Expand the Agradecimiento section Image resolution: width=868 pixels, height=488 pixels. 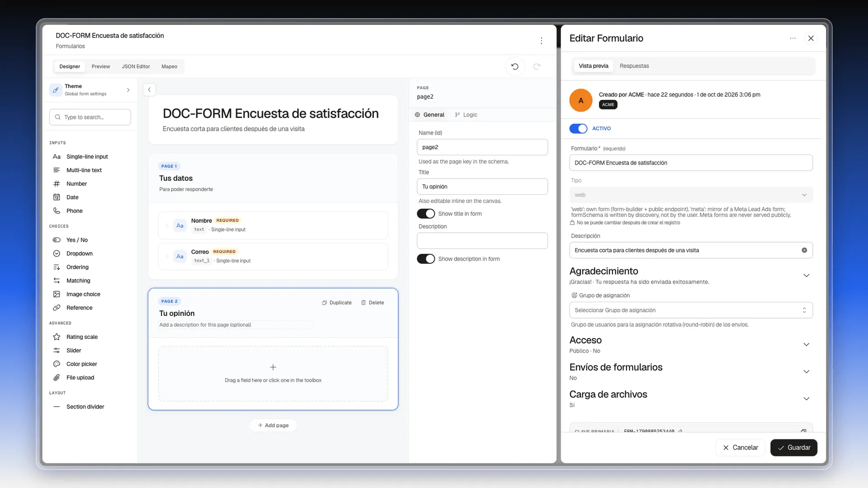click(x=806, y=276)
